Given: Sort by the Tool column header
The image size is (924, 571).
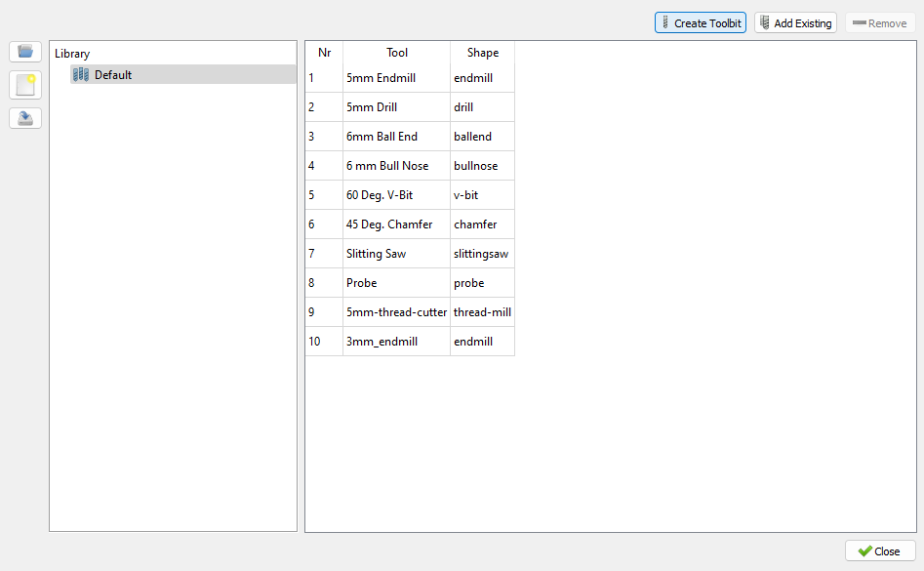Looking at the screenshot, I should 396,53.
